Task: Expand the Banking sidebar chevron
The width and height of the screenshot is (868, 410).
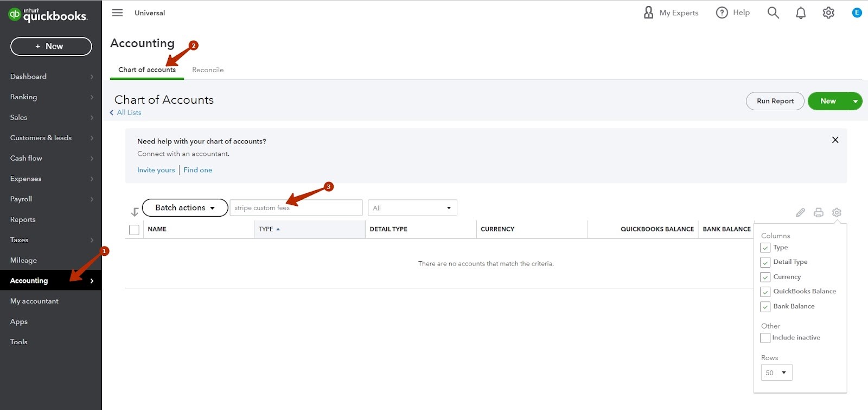Action: point(92,97)
